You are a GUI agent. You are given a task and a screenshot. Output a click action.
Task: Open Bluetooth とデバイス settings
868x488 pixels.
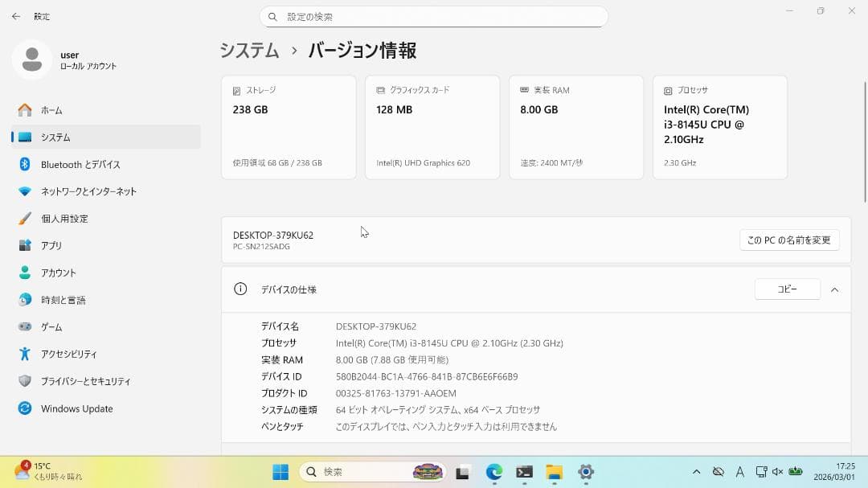point(106,165)
